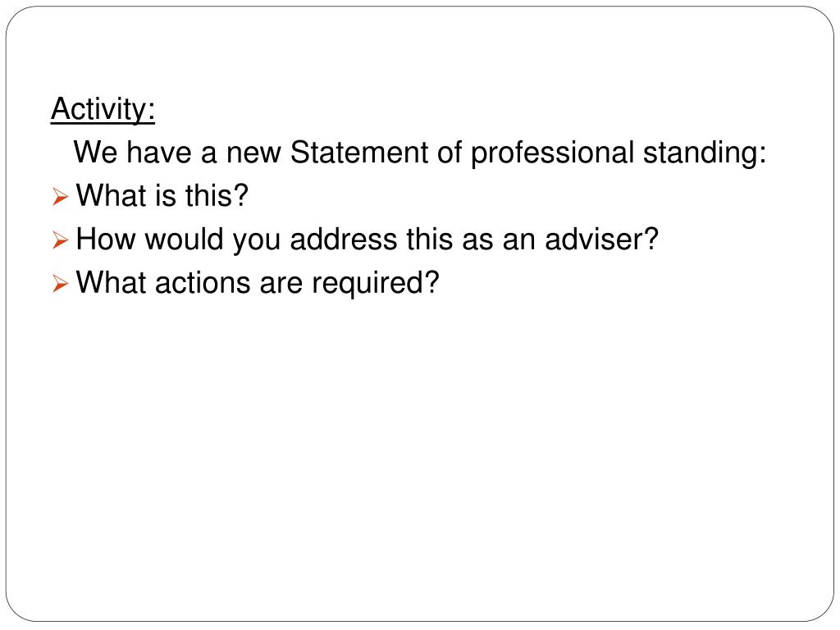Click the word 'would' in second bullet
This screenshot has height=630, width=840.
[x=184, y=239]
